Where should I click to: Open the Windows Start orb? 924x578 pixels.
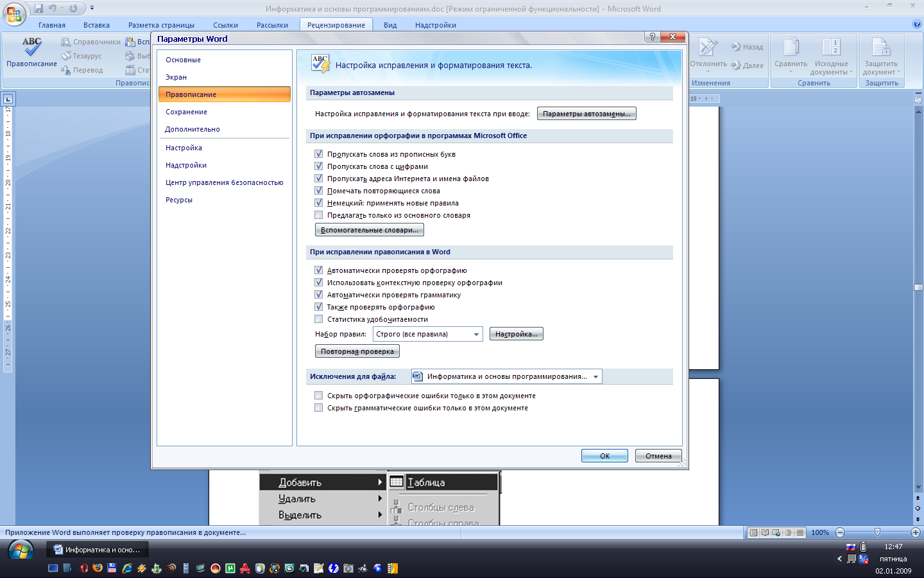pos(21,551)
